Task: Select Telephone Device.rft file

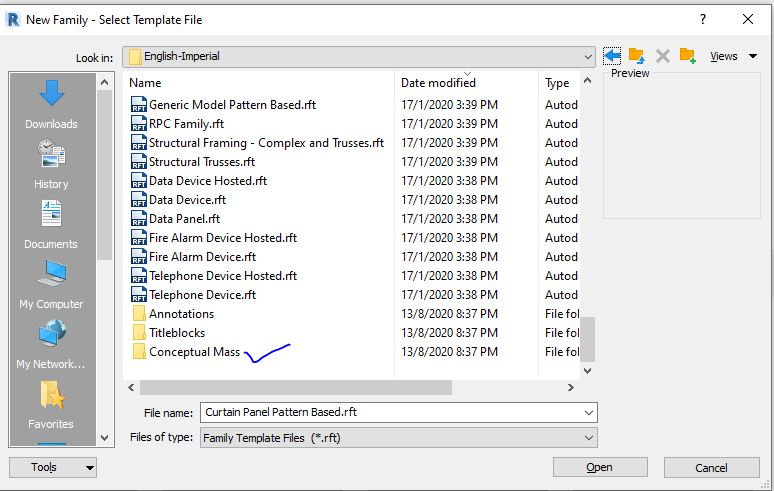Action: [x=202, y=295]
